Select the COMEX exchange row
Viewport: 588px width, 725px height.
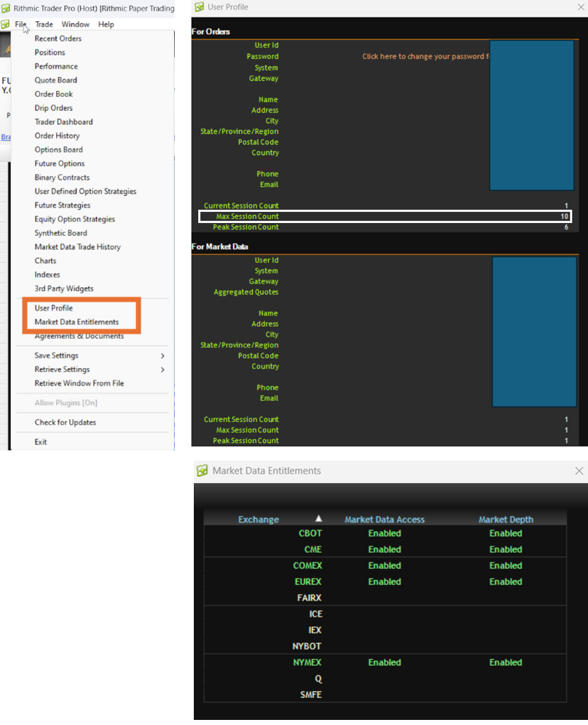[x=385, y=565]
